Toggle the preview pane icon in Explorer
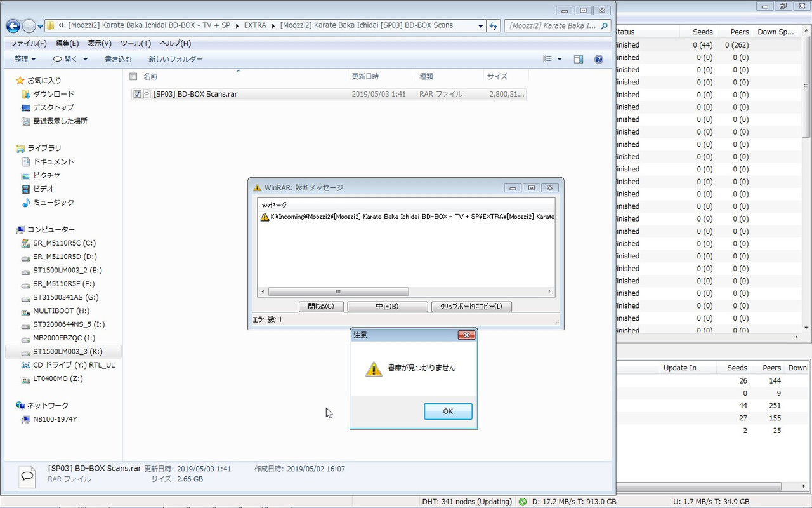 click(x=579, y=59)
